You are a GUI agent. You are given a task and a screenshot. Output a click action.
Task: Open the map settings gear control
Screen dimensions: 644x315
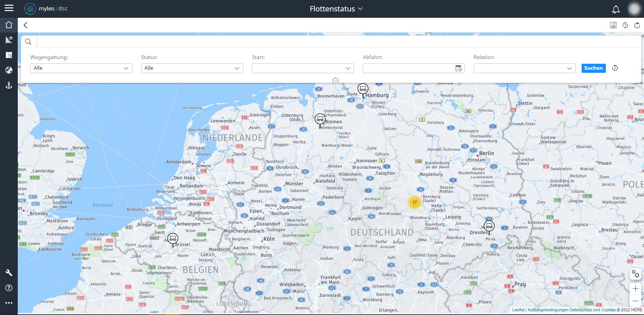[x=636, y=274]
